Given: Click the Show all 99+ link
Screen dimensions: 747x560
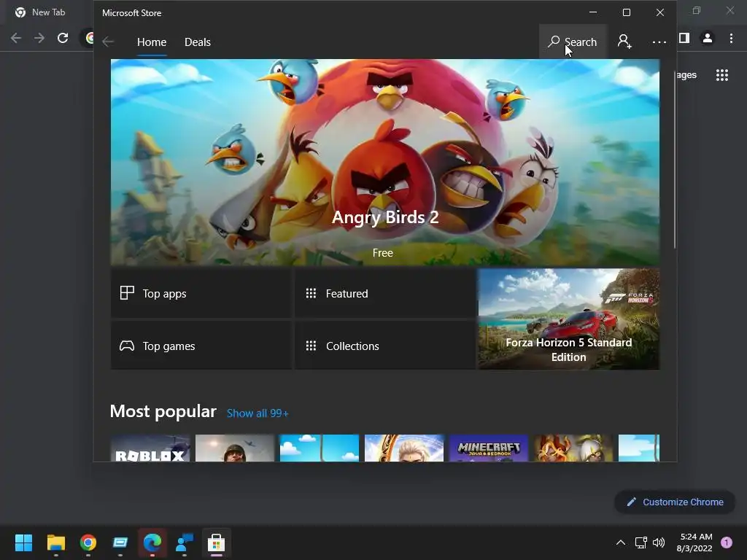Looking at the screenshot, I should pyautogui.click(x=258, y=413).
